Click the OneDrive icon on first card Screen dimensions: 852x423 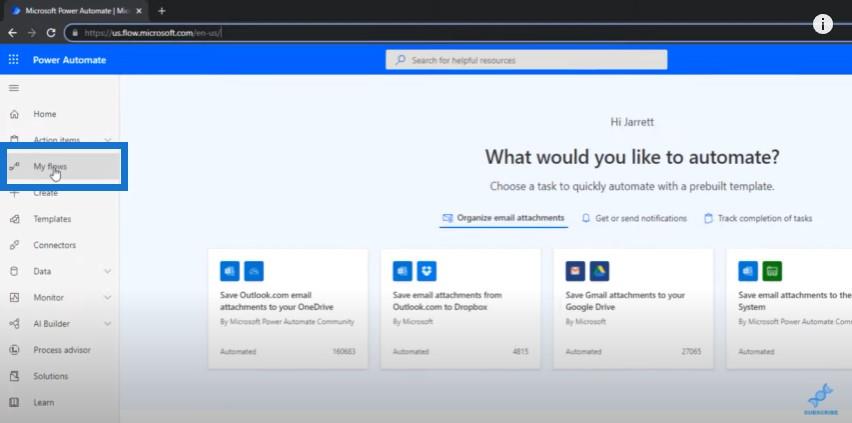point(254,271)
